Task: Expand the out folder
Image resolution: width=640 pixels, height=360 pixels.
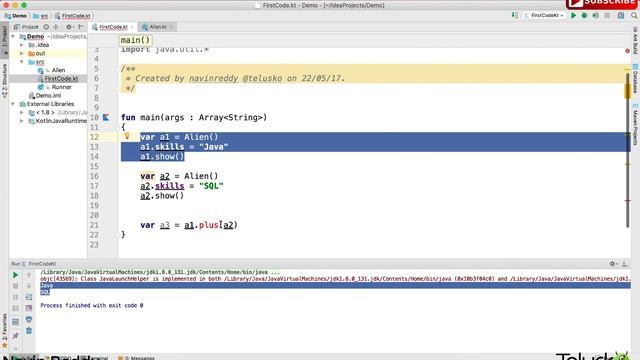Action: point(22,53)
